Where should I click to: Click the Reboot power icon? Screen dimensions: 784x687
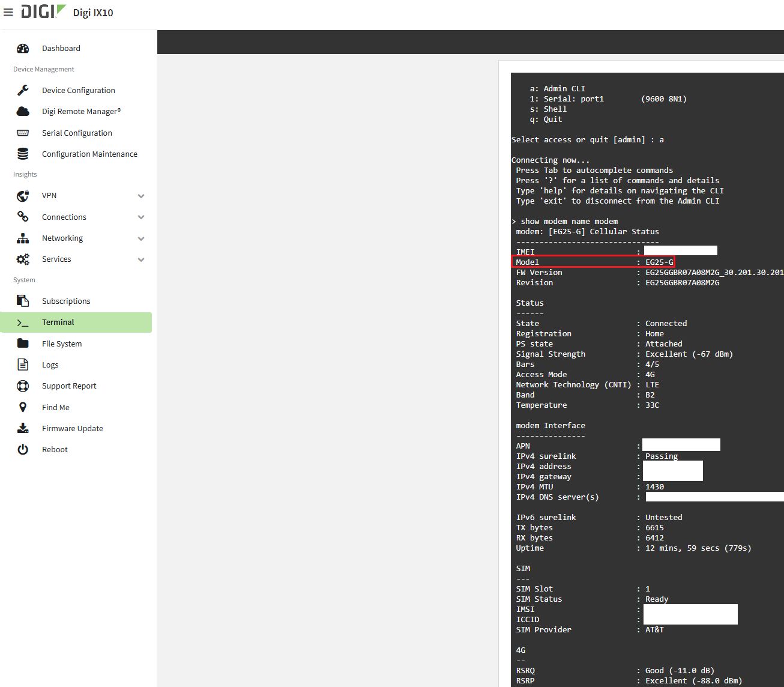tap(23, 449)
